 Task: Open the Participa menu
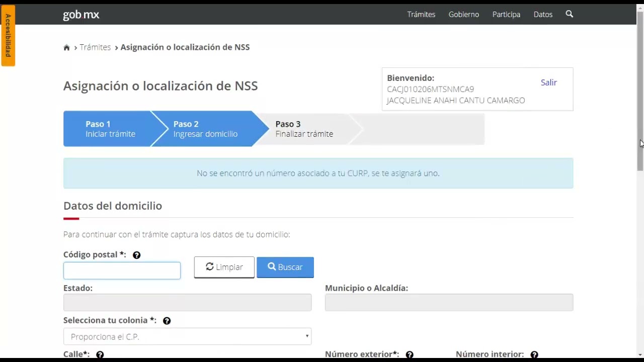pyautogui.click(x=506, y=14)
